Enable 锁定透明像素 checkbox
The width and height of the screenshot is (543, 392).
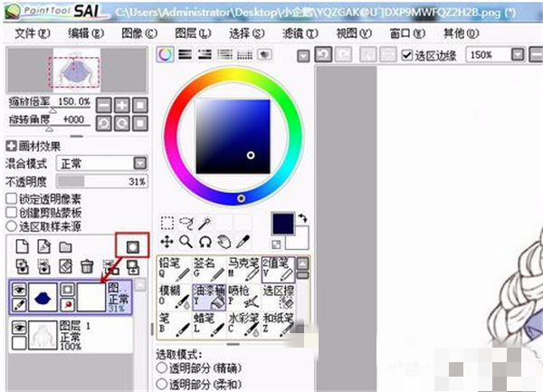click(11, 198)
